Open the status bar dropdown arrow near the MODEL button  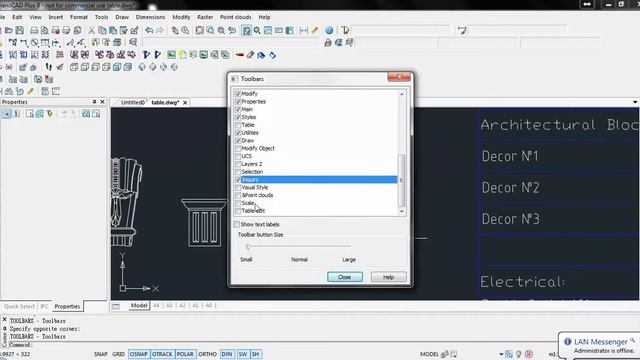501,354
